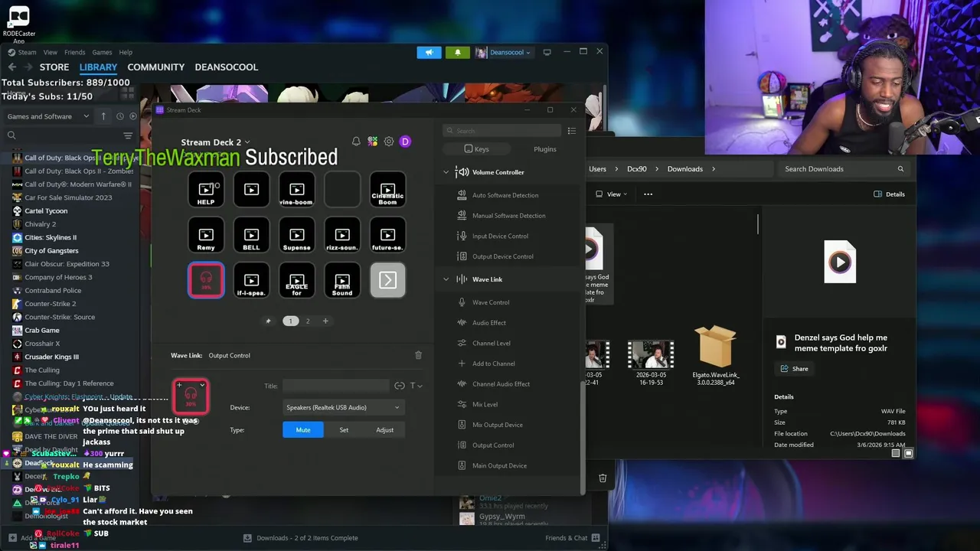Click the Steam broadcast megaphone icon
This screenshot has height=551, width=980.
pos(429,52)
